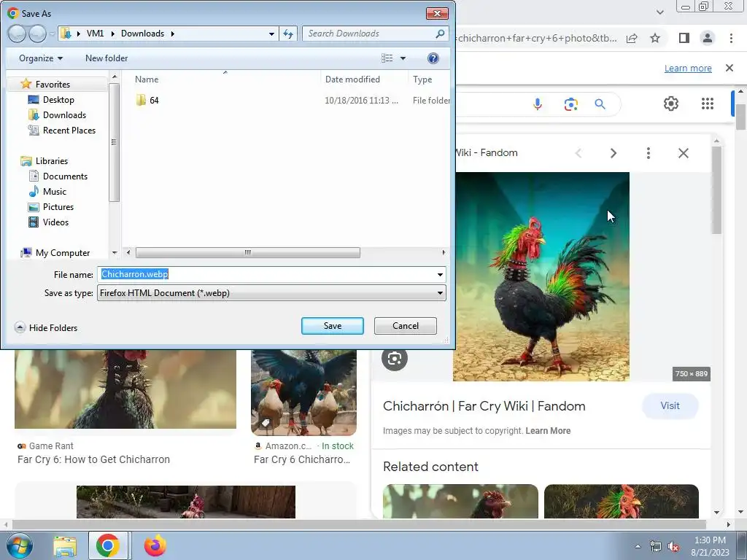Click the Chrome profile avatar icon

point(708,38)
